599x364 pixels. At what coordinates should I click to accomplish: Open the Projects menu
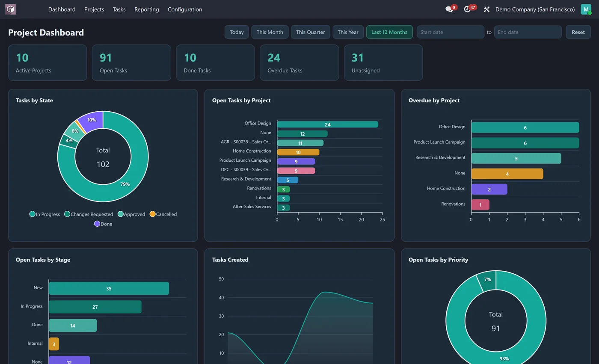click(x=94, y=9)
